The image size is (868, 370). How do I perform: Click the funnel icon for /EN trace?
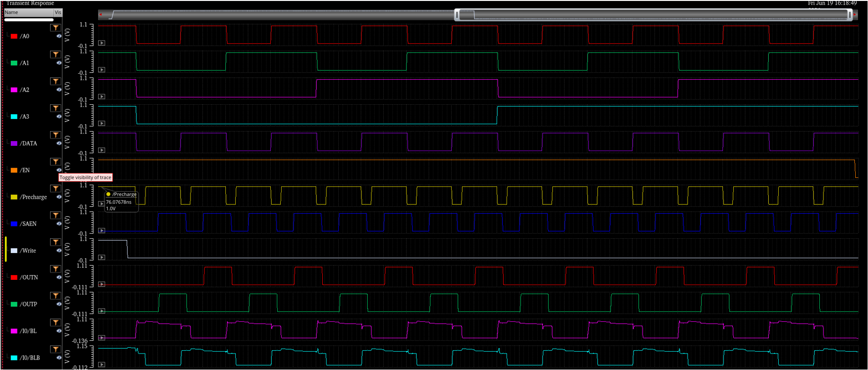click(x=56, y=162)
